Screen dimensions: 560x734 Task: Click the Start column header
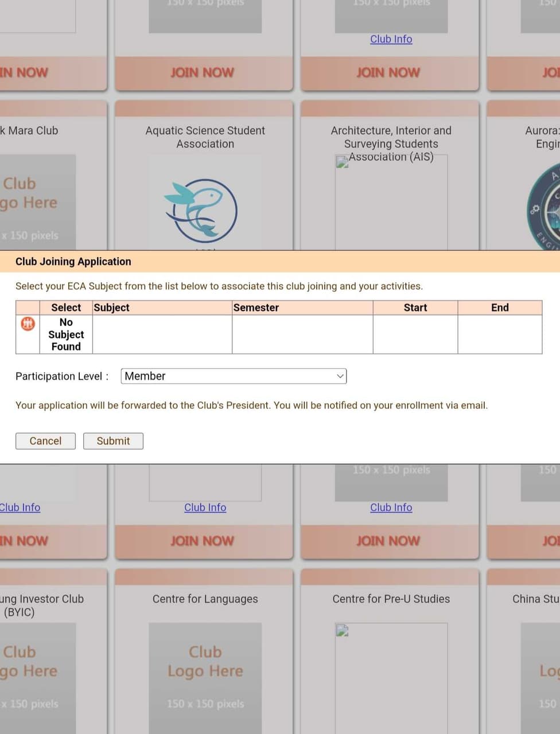coord(415,308)
